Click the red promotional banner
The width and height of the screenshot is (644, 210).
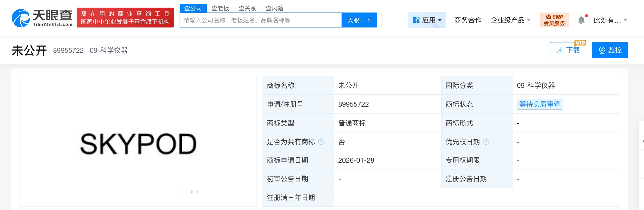125,18
